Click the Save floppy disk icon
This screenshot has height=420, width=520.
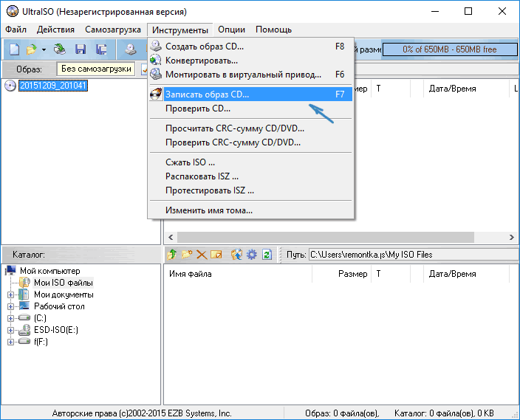[81, 49]
